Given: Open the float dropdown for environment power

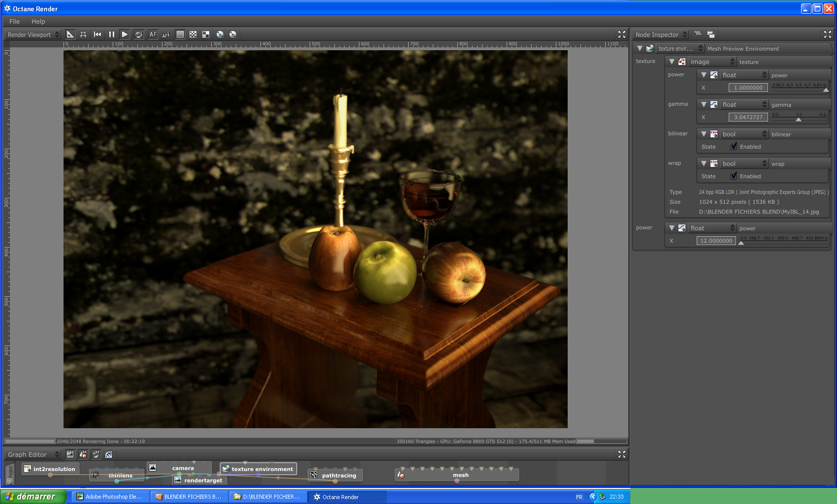Looking at the screenshot, I should (x=712, y=228).
